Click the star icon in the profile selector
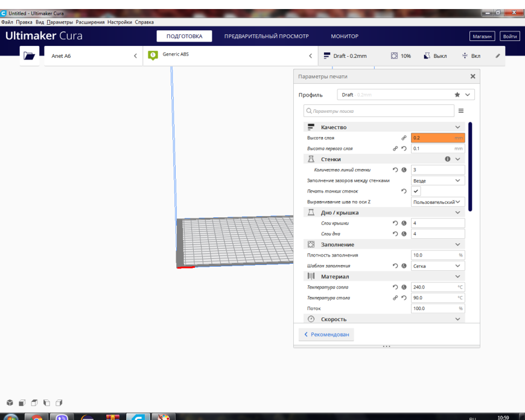525x420 pixels. point(457,95)
